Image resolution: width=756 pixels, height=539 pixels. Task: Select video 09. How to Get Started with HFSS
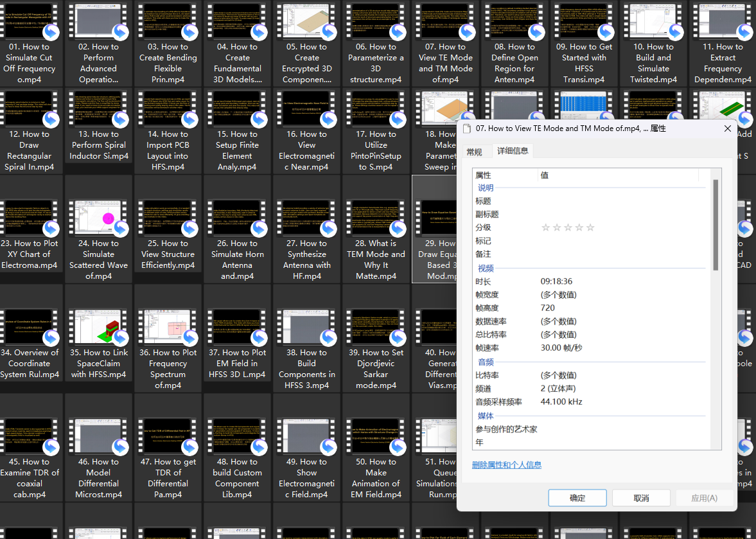click(584, 44)
